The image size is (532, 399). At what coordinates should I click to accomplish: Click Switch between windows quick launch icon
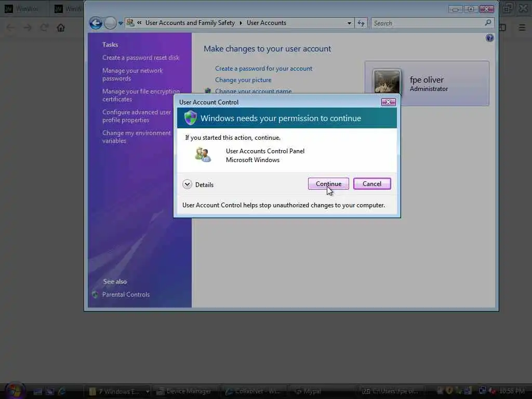(x=50, y=392)
